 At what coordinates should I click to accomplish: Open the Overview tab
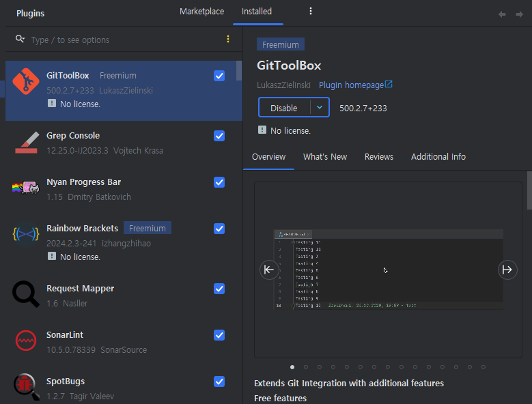(268, 157)
